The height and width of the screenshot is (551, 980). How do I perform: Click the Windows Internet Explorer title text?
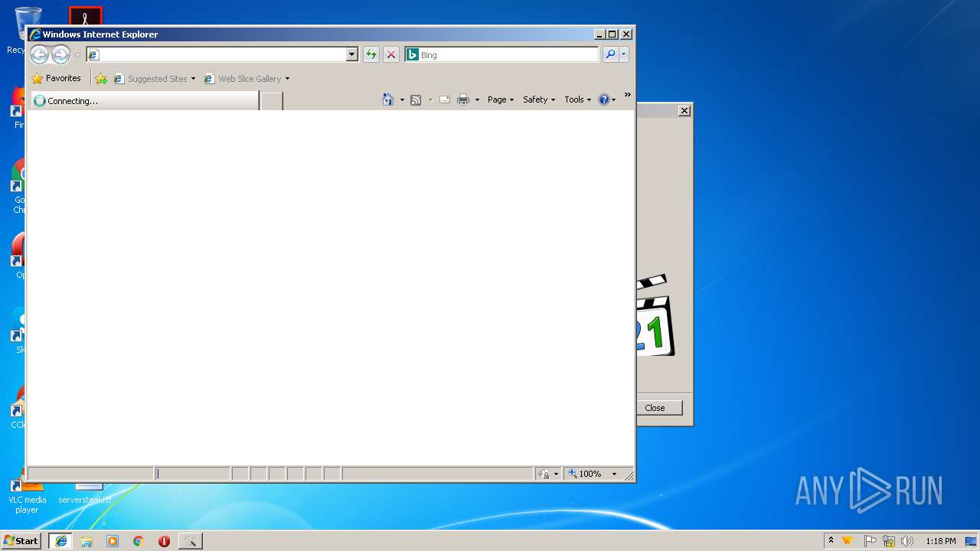tap(100, 34)
